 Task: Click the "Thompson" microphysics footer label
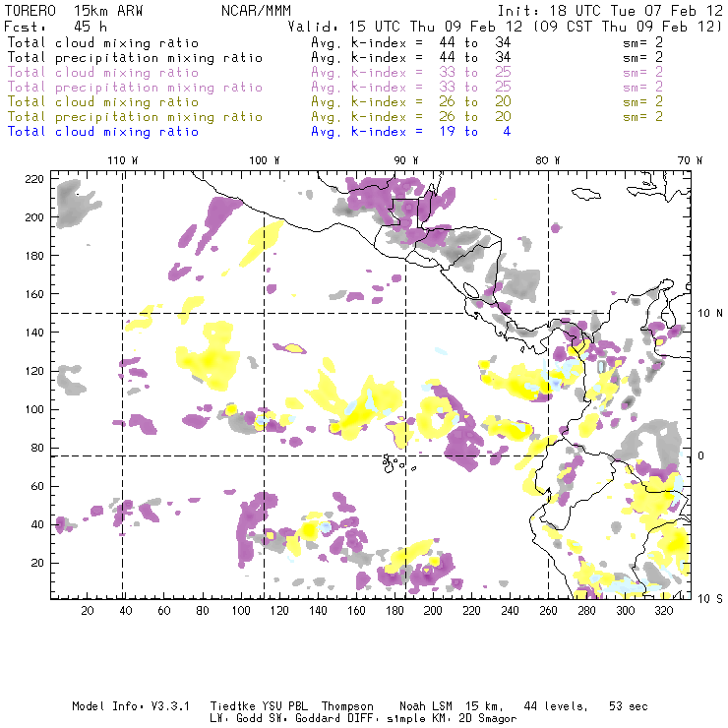click(347, 706)
